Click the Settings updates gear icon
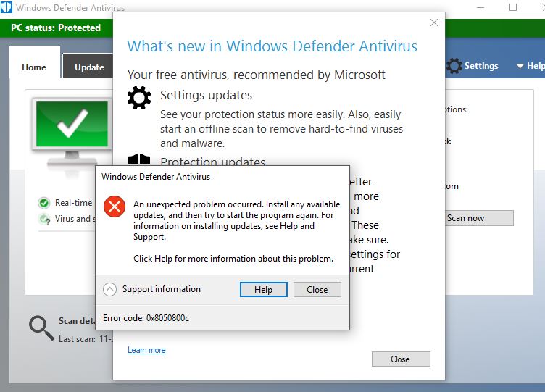The image size is (545, 392). (x=139, y=98)
